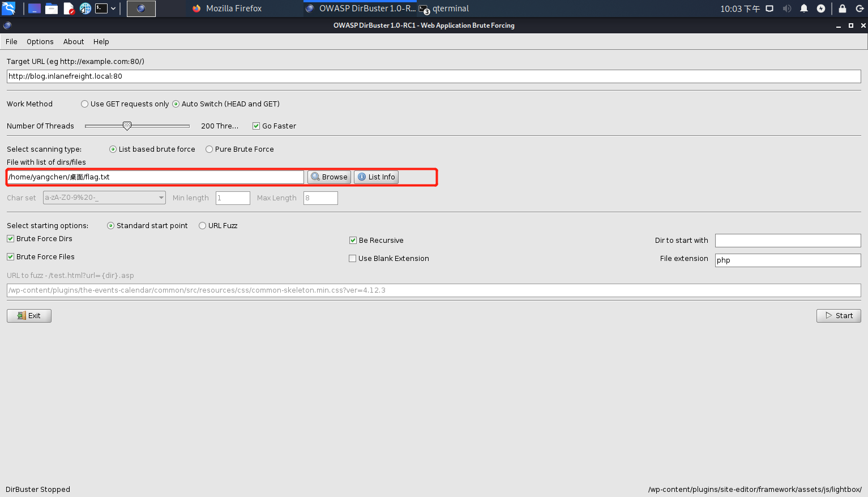
Task: Select Pure Brute Force scanning type
Action: coord(240,149)
